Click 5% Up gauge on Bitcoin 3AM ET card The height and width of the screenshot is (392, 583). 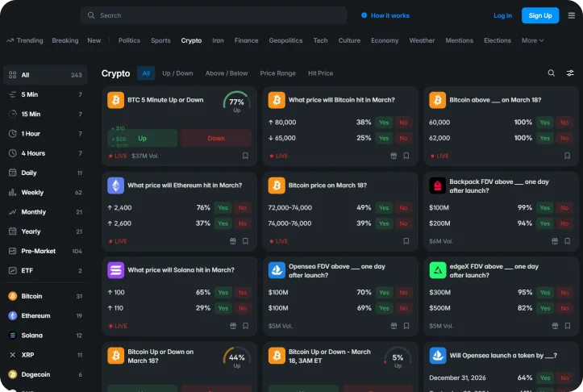(398, 358)
